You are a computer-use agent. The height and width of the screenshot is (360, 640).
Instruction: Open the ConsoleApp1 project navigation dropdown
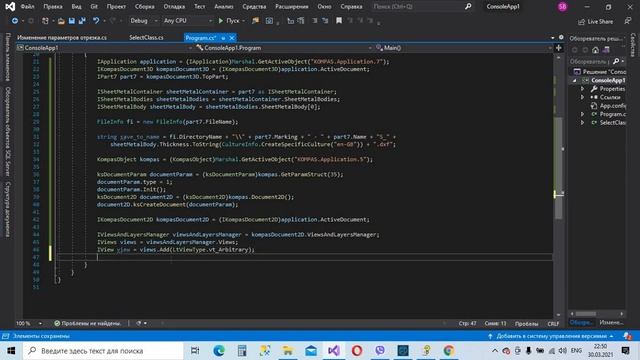point(104,48)
